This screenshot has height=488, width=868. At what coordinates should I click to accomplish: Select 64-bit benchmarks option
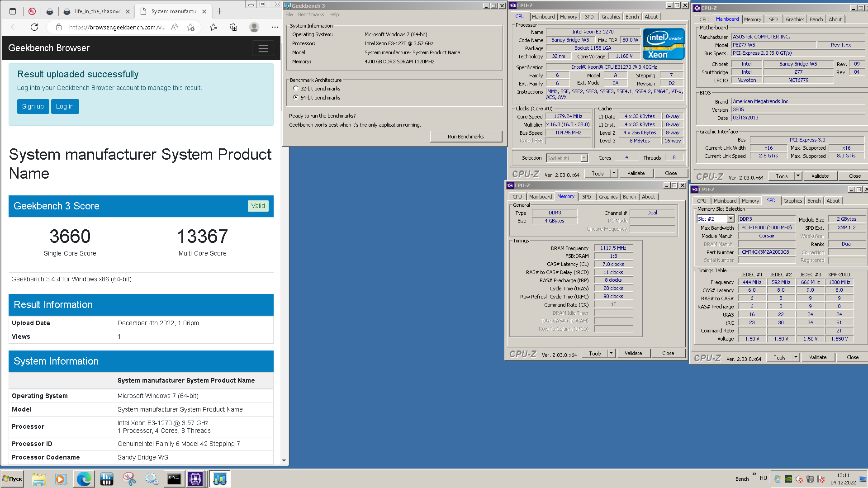(x=296, y=98)
